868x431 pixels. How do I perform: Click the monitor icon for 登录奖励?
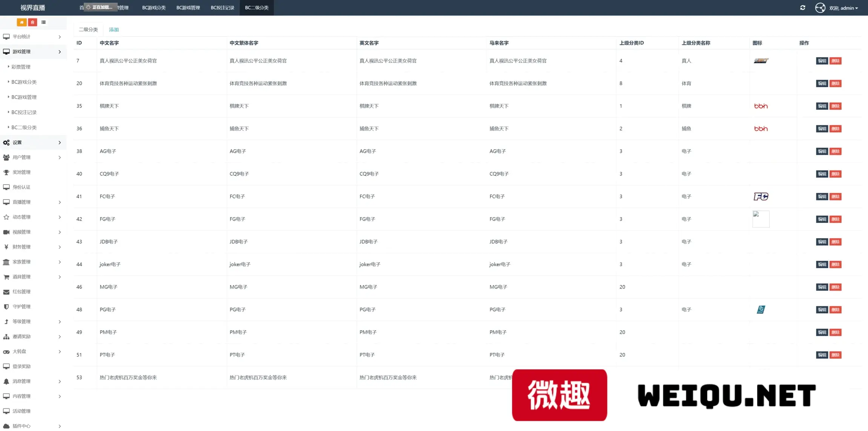tap(6, 366)
